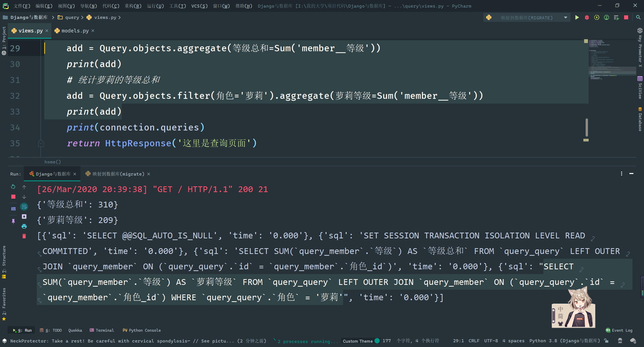This screenshot has height=347, width=644.
Task: Open the VCS(S) menu
Action: click(199, 6)
